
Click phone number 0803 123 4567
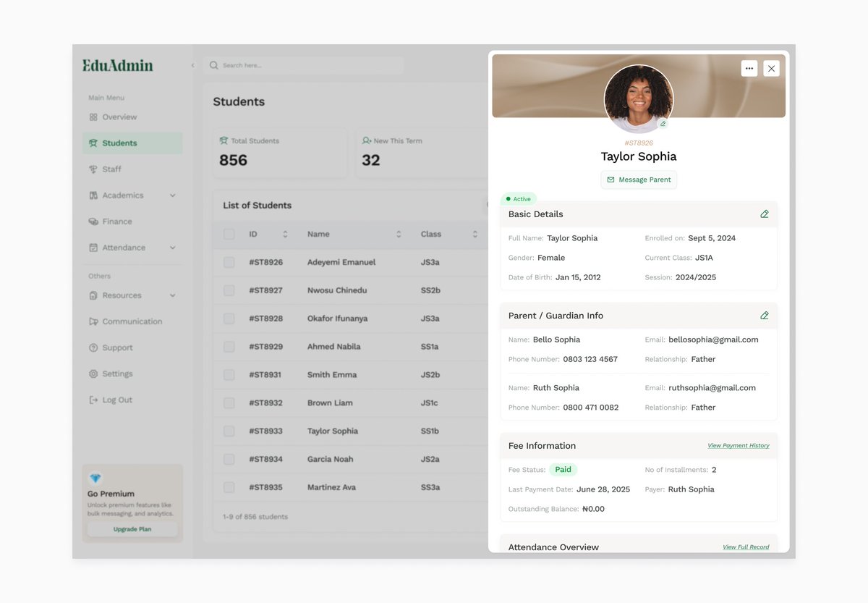click(590, 359)
